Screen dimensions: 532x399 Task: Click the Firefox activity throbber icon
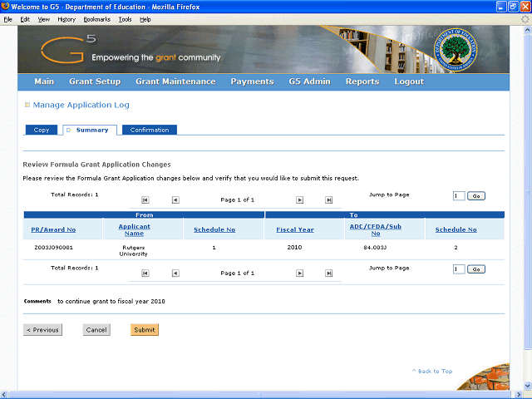(525, 19)
